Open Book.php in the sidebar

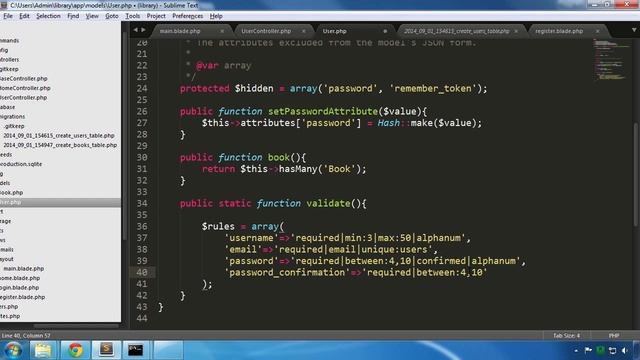coord(11,193)
